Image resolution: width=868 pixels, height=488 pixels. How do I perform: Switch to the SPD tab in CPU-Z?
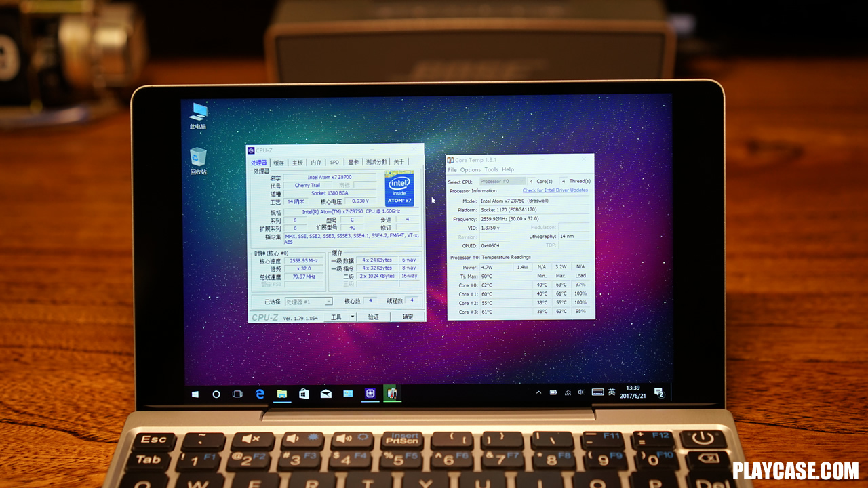(334, 162)
